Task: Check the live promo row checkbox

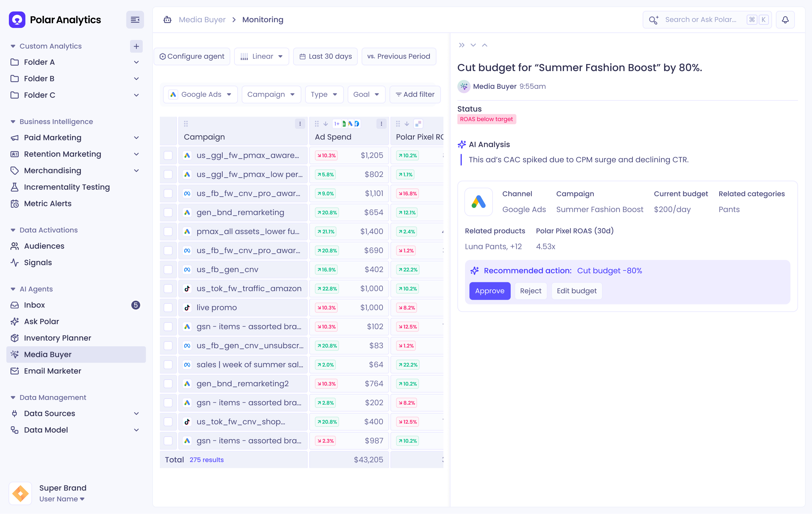Action: pyautogui.click(x=168, y=307)
